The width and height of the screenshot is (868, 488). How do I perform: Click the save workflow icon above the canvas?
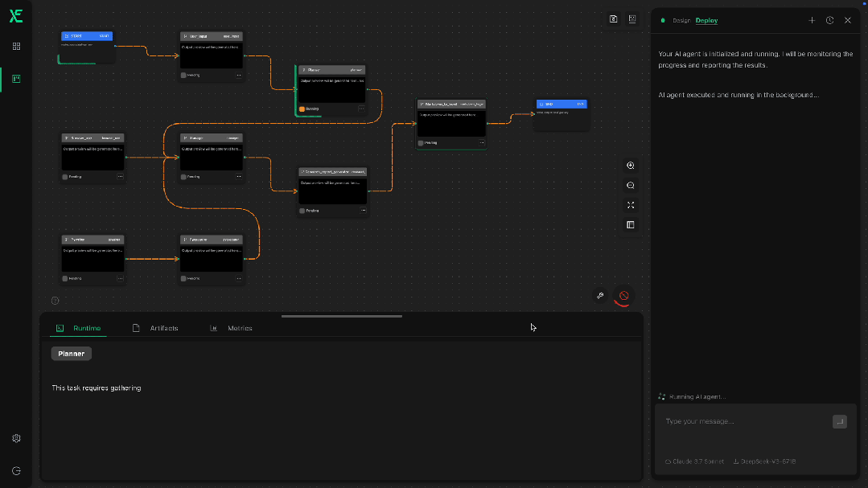(x=614, y=19)
